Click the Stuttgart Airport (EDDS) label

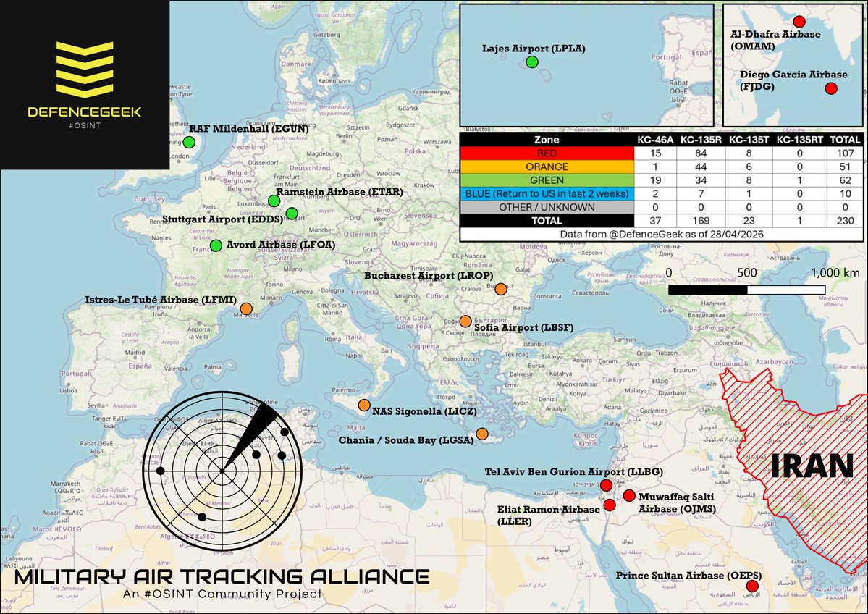tap(222, 219)
